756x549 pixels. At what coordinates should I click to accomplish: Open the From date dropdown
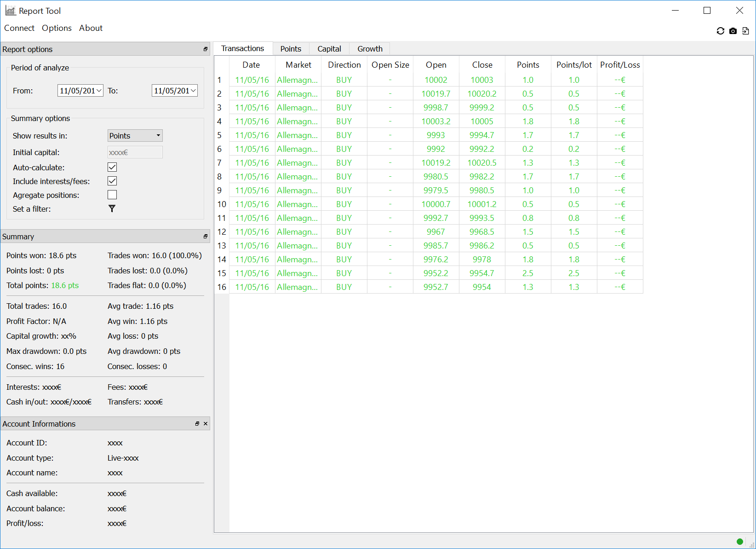coord(99,91)
